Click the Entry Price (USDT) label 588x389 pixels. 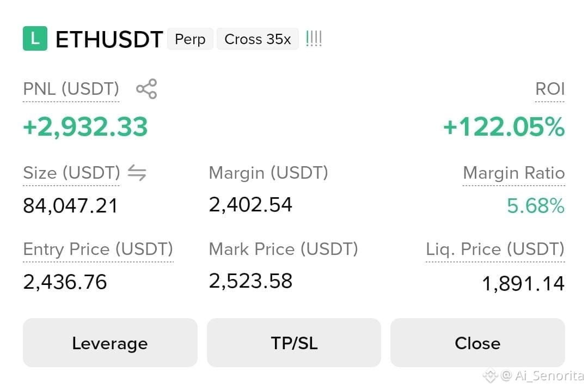pyautogui.click(x=98, y=250)
